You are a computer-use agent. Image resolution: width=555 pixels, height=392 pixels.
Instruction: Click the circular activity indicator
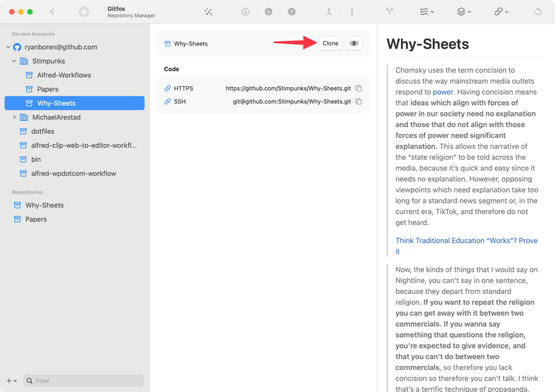point(84,12)
